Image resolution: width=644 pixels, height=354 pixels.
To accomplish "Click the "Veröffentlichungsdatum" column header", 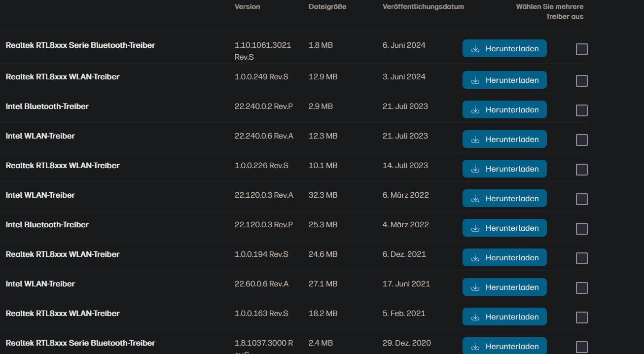I will point(423,7).
